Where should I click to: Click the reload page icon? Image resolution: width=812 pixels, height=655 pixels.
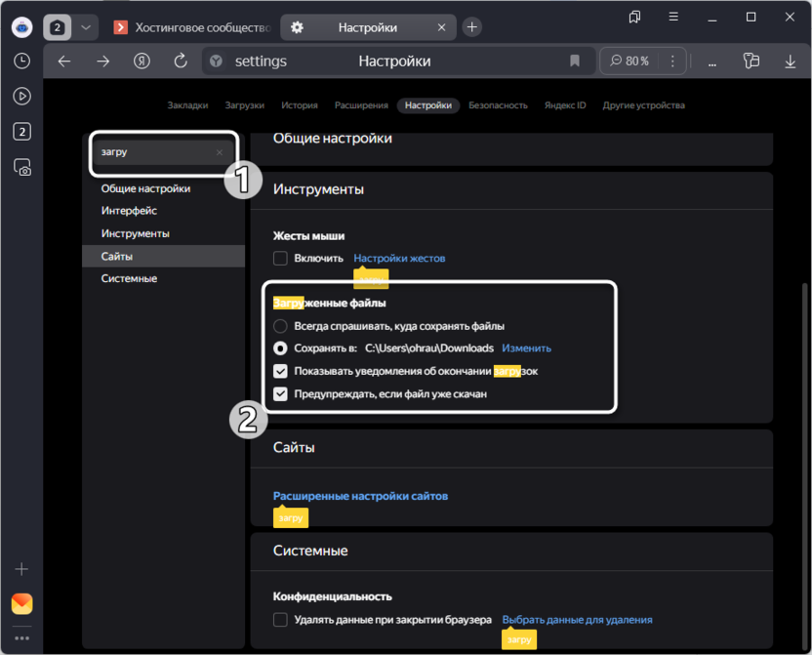coord(181,61)
